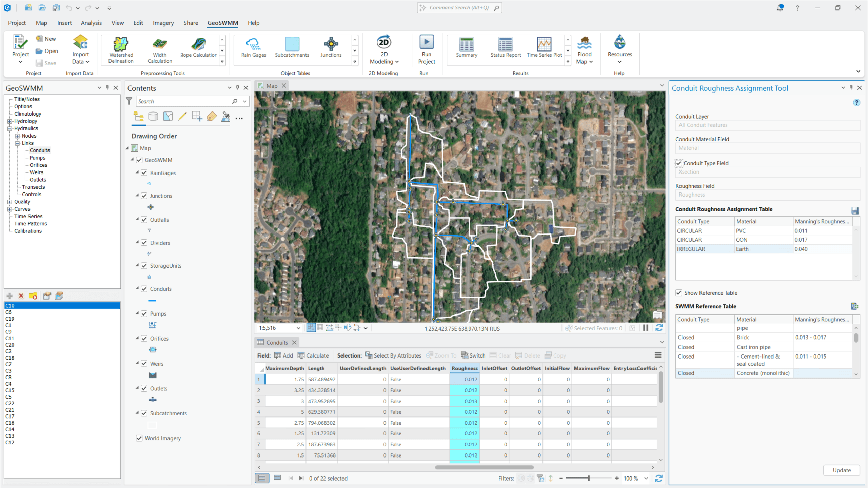Viewport: 868px width, 488px height.
Task: Save the Conduit Roughness Assignment Table
Action: point(855,211)
